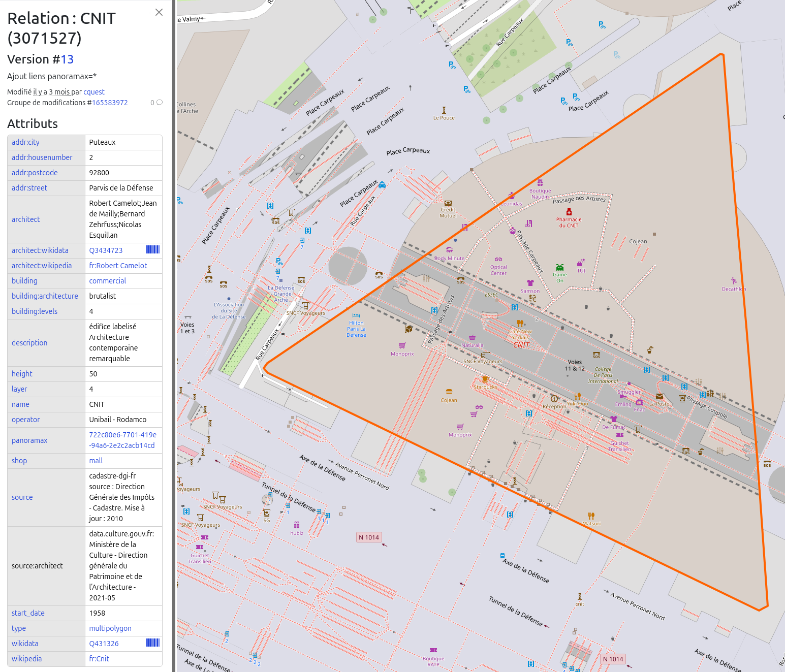Click the changeset comments bubble icon

tap(159, 103)
